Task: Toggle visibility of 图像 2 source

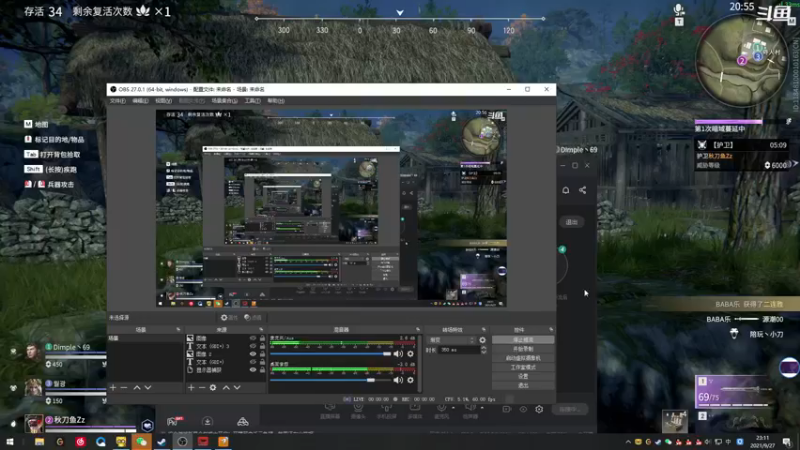Action: click(x=253, y=354)
